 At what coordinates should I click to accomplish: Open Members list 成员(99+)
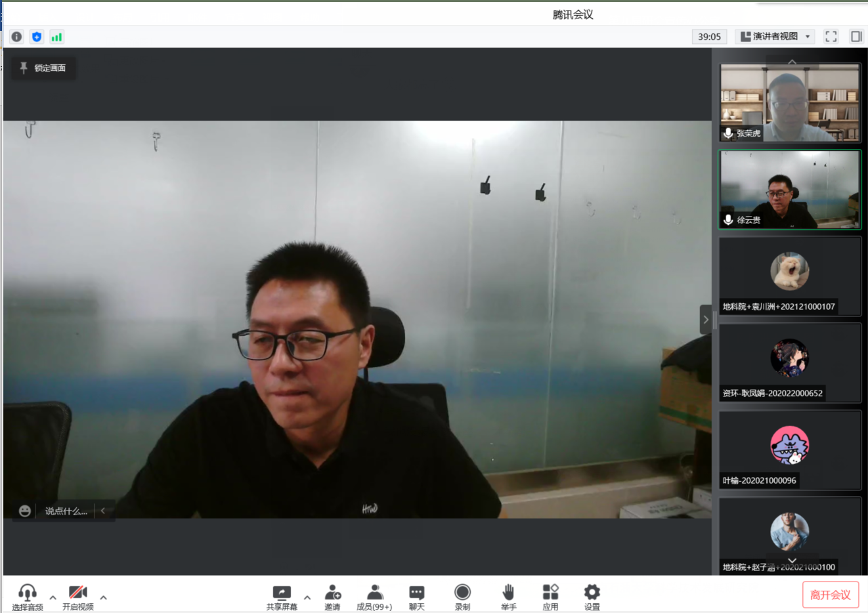pos(374,597)
